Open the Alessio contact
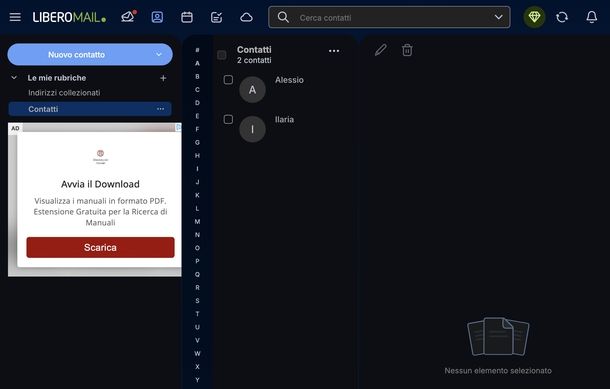Viewport: 610px width, 389px height. [x=289, y=80]
